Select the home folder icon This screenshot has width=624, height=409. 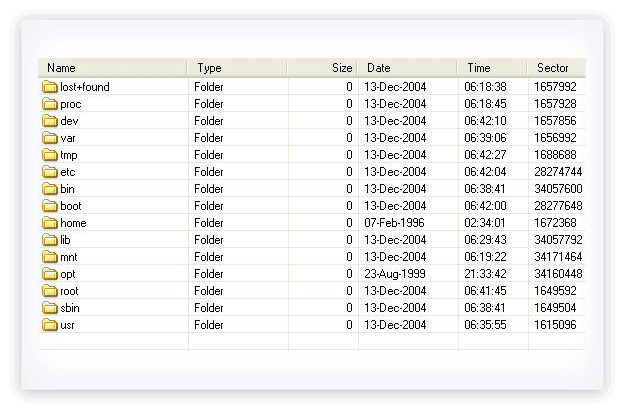pyautogui.click(x=50, y=223)
